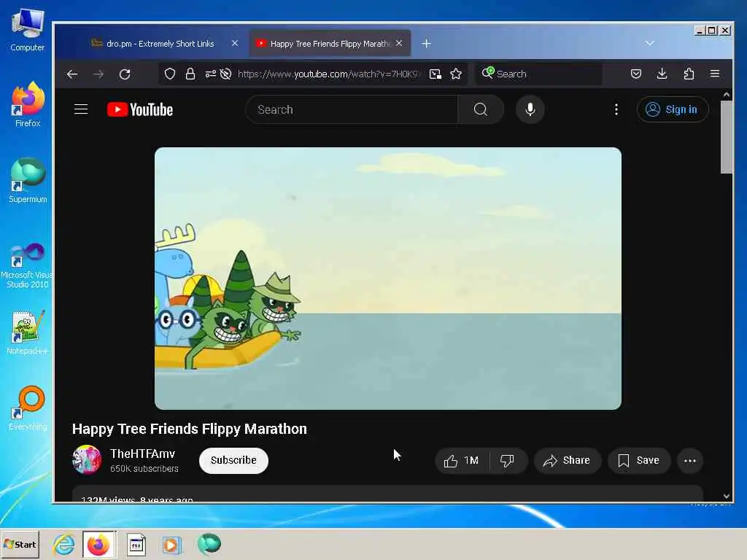
Task: Click the Firefox search engine magnifier icon
Action: tap(488, 73)
